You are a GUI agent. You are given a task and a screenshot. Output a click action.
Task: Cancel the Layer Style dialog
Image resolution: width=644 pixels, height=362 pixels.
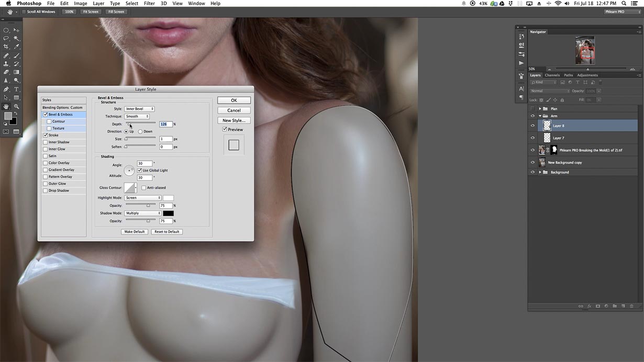coord(234,110)
